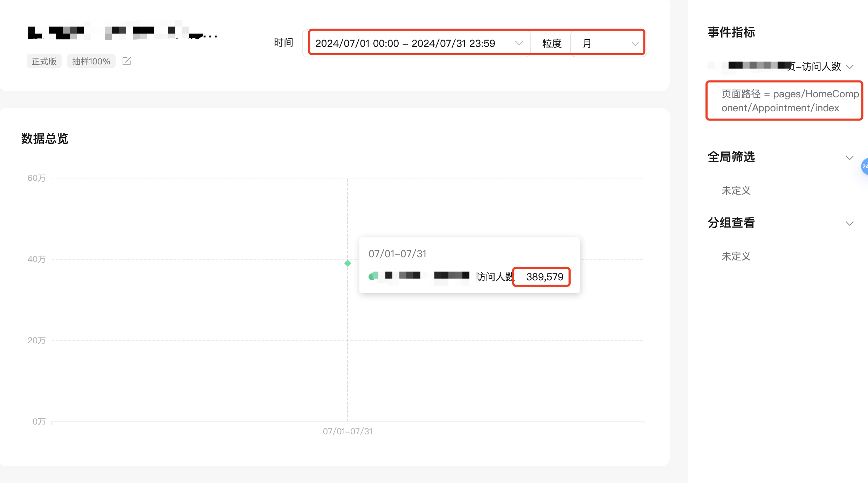Collapse the 全局筛选 section chevron
Image resolution: width=868 pixels, height=483 pixels.
pyautogui.click(x=849, y=157)
